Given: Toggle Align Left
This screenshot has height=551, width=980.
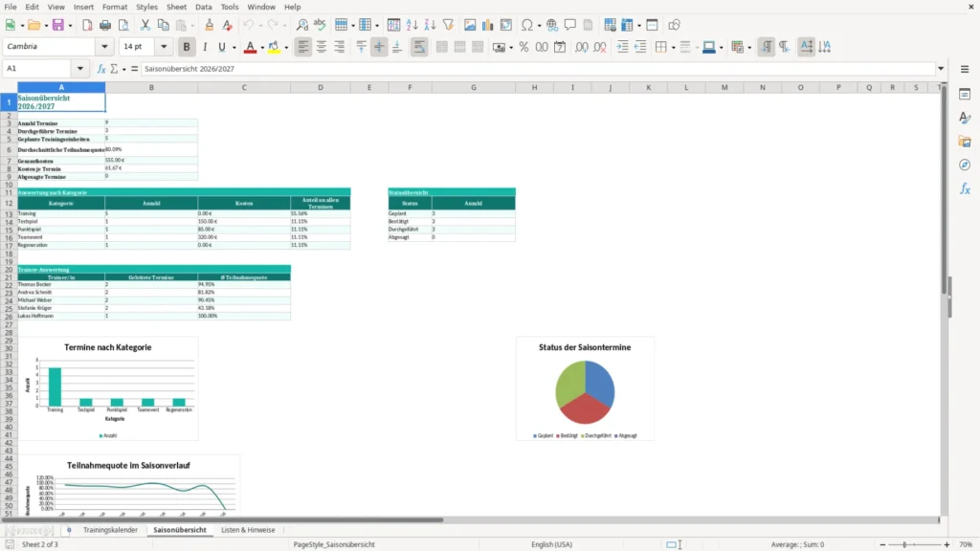Looking at the screenshot, I should tap(303, 47).
